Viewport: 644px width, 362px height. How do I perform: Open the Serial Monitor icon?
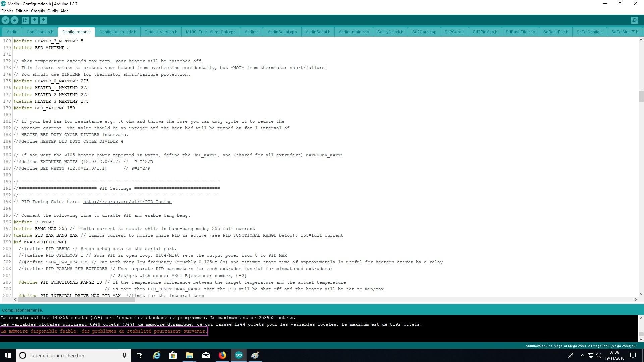point(635,20)
